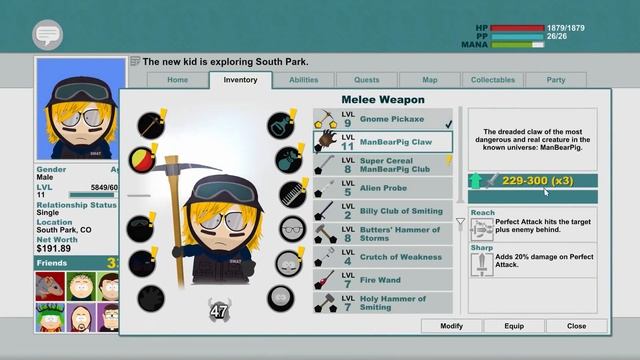Select the red-yellow ball ranged weapon slot

(142, 160)
